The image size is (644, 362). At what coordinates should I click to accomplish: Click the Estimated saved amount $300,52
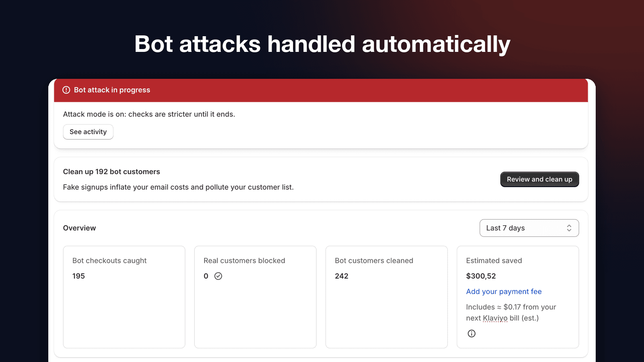(481, 276)
